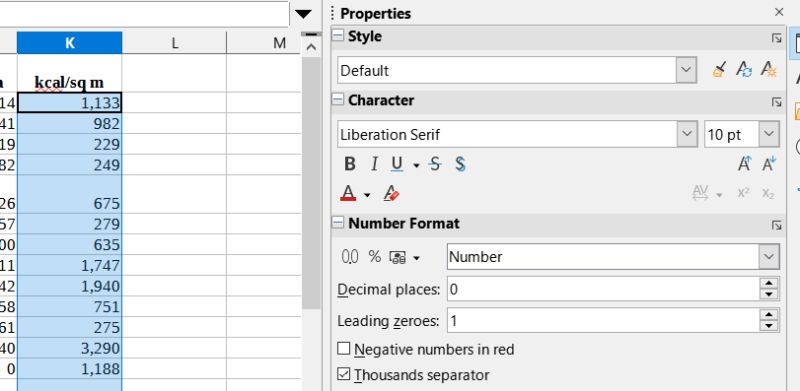Apply superscript x² icon
Image resolution: width=800 pixels, height=391 pixels.
[743, 193]
